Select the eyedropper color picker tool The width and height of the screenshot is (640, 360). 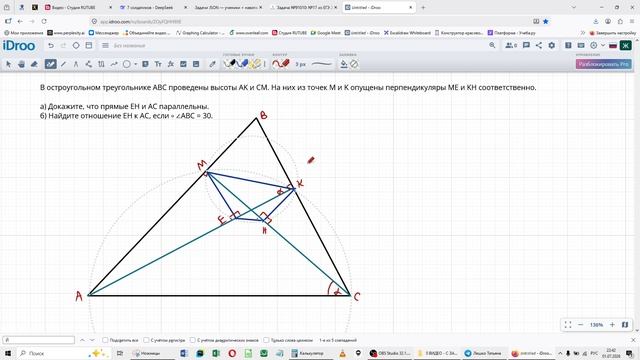pyautogui.click(x=212, y=64)
